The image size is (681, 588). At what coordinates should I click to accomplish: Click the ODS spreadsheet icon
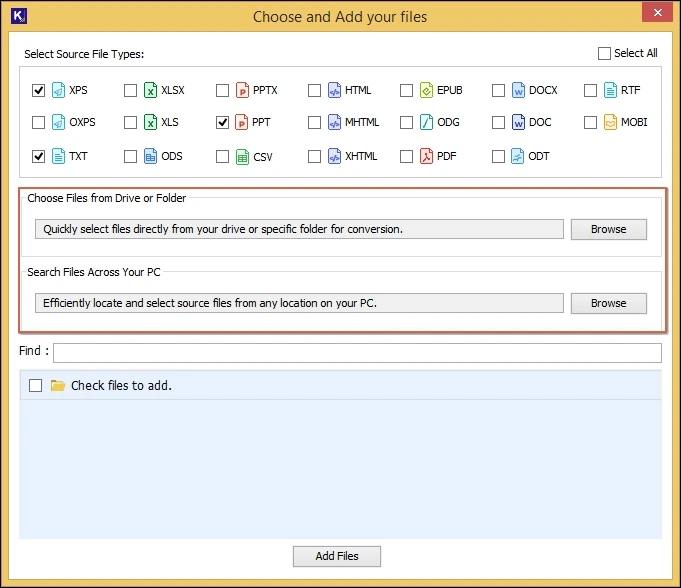pos(150,156)
